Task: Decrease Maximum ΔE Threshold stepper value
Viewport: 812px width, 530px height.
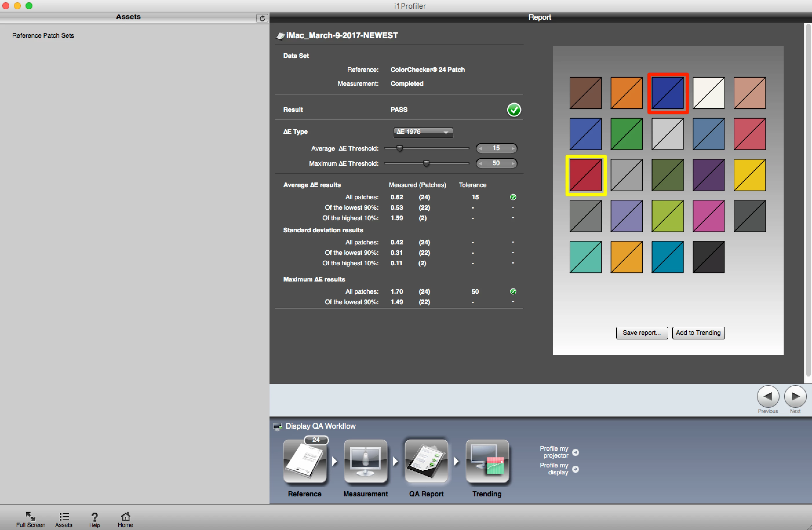Action: (x=480, y=163)
